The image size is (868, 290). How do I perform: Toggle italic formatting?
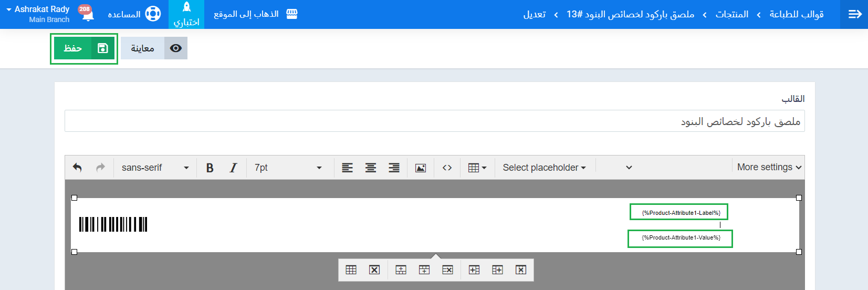[x=233, y=168]
